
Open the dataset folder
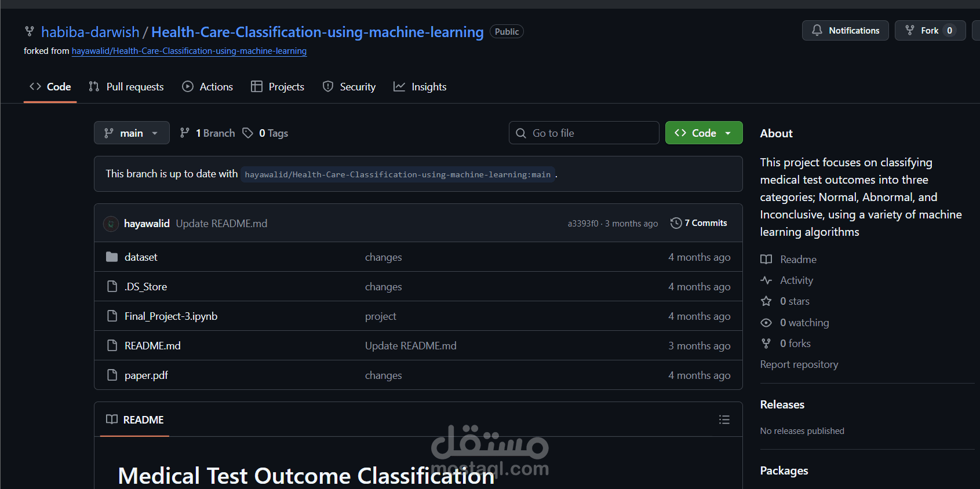(x=141, y=257)
